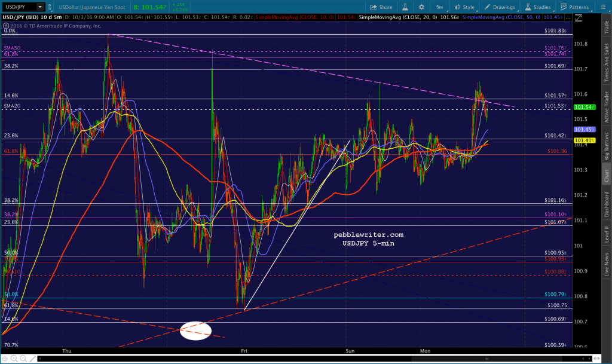Click the SMA20 label on the left
The image size is (612, 364).
click(x=12, y=106)
